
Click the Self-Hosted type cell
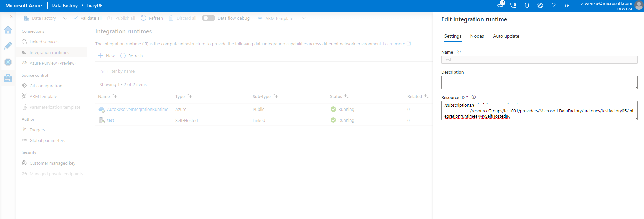tap(186, 120)
